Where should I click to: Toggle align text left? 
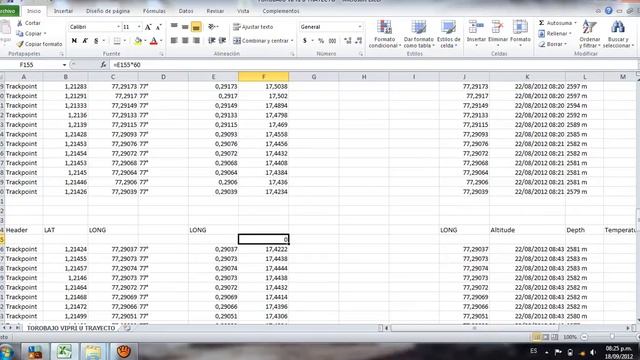pyautogui.click(x=174, y=41)
